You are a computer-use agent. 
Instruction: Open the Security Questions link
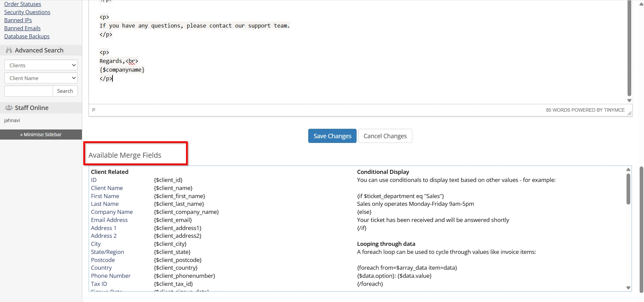point(27,12)
